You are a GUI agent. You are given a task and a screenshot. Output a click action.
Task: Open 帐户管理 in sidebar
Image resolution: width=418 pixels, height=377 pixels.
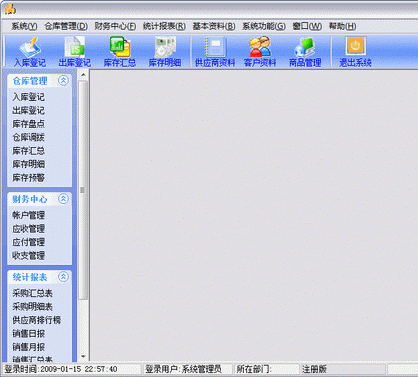pos(28,215)
